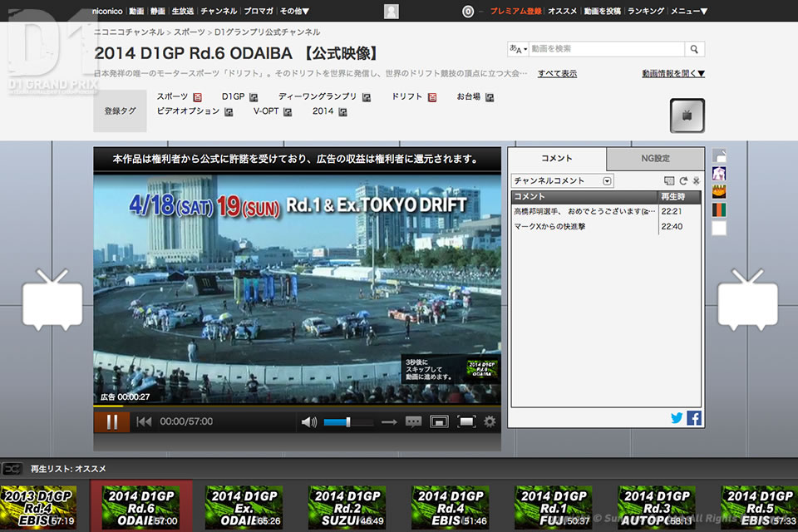Enter fullscreen with the corner-bracket icon
The image size is (798, 532).
point(466,421)
